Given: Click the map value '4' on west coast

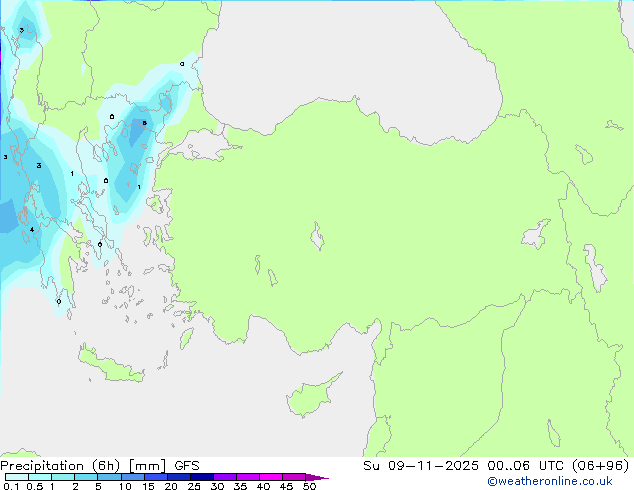Looking at the screenshot, I should pyautogui.click(x=32, y=230).
